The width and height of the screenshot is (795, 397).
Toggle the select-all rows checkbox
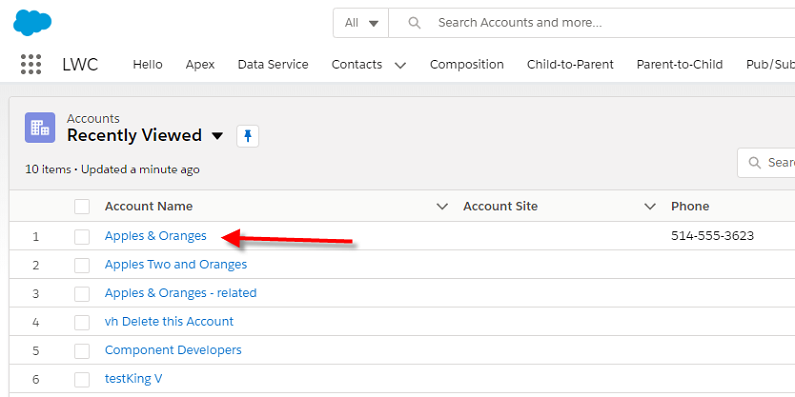coord(82,206)
